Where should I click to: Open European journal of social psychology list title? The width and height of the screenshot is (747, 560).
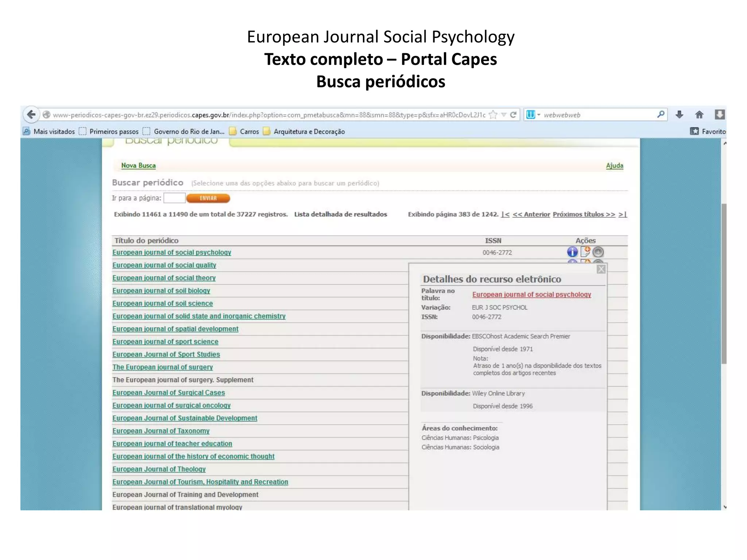tap(172, 253)
